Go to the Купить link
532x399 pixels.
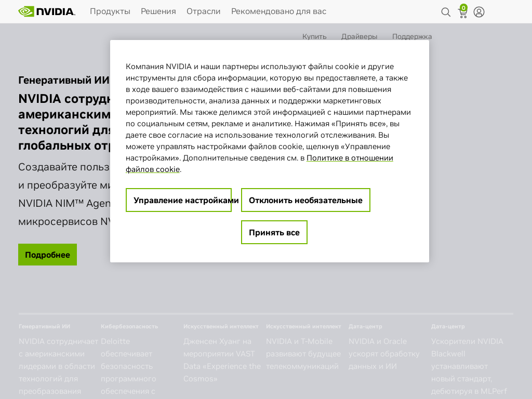click(314, 36)
